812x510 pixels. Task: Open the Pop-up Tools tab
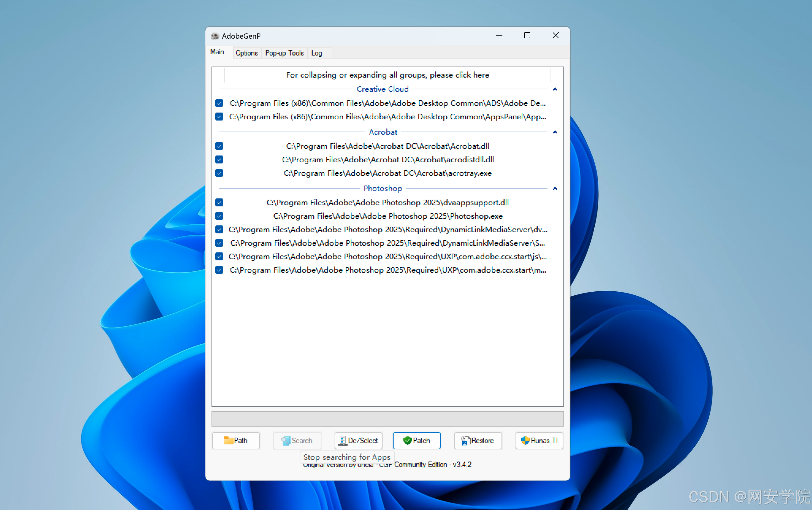pyautogui.click(x=284, y=53)
